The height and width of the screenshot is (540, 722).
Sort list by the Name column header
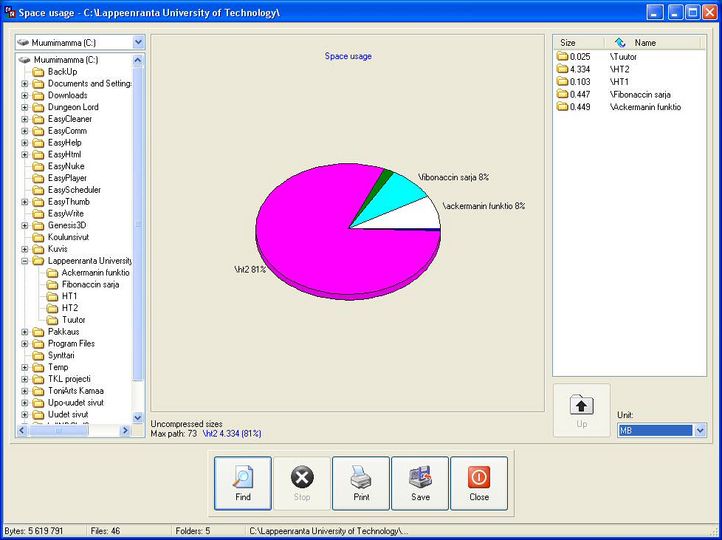(x=652, y=43)
